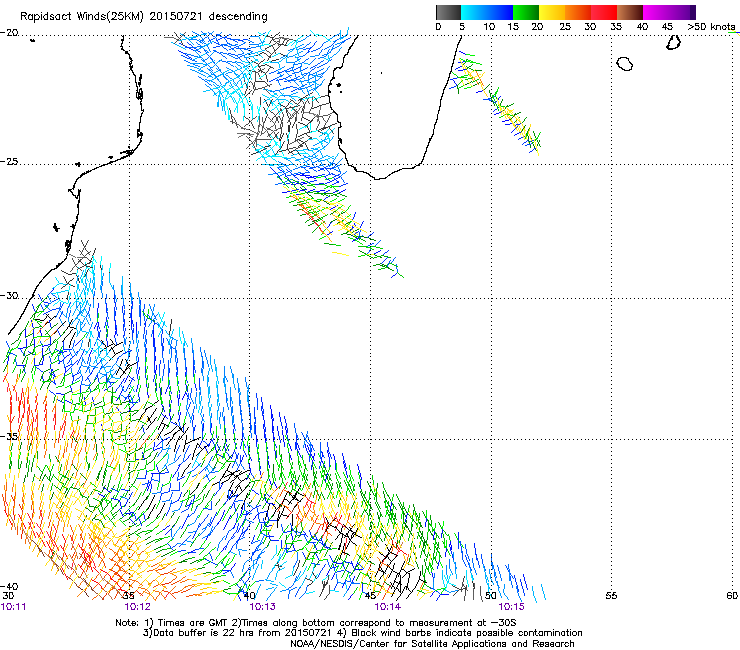The height and width of the screenshot is (650, 740).
Task: Click the magenta 40-45 knots legend swatch
Action: [656, 12]
